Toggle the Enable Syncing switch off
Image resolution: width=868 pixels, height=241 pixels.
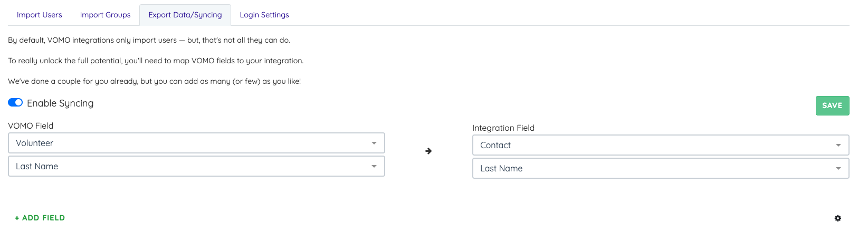click(15, 102)
